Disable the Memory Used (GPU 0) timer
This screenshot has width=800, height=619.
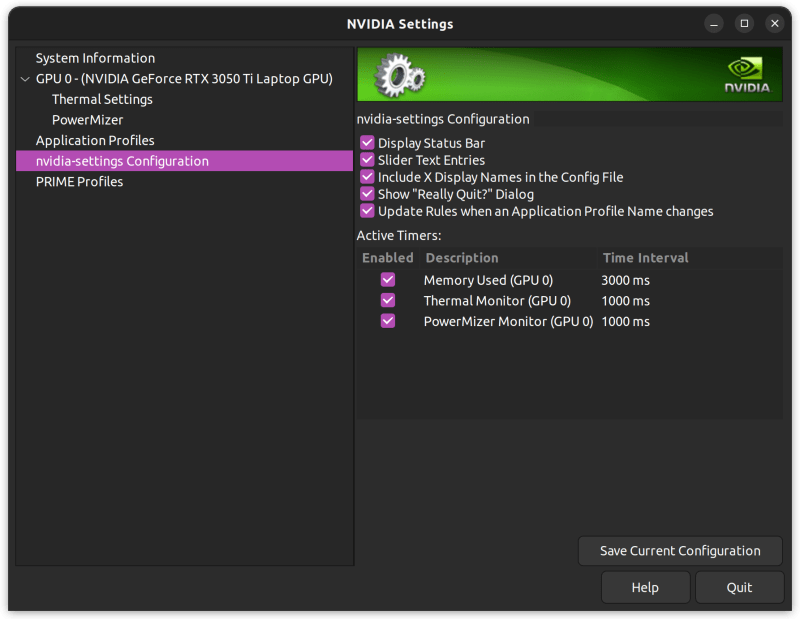click(x=387, y=280)
